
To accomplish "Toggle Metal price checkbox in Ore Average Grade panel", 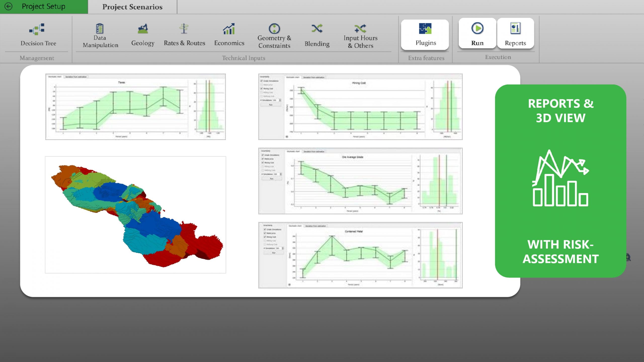I will (263, 159).
